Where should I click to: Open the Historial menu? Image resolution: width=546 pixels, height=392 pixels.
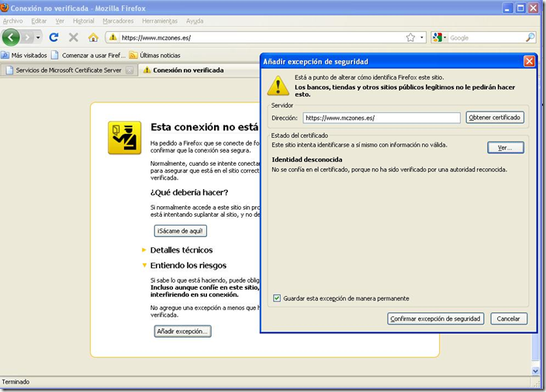point(84,21)
